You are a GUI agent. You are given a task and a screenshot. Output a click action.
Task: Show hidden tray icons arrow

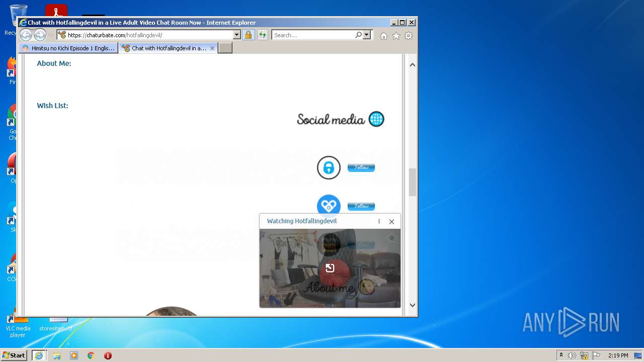(561, 355)
